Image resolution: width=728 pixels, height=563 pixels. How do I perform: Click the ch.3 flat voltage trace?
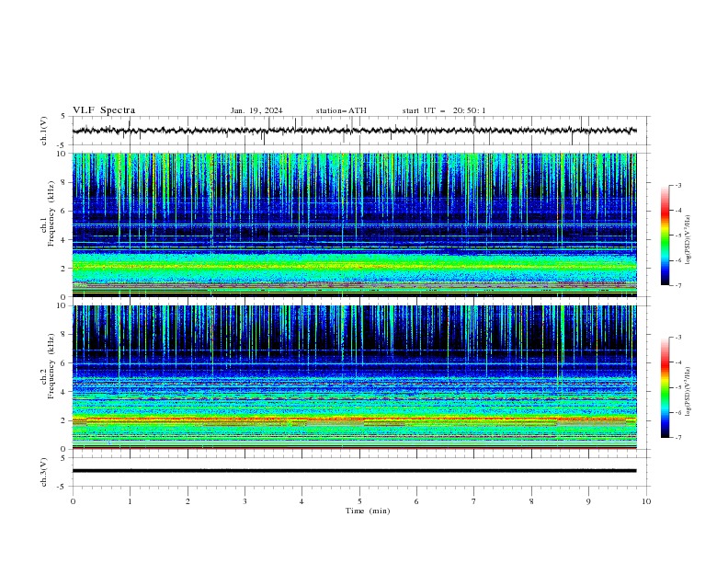pyautogui.click(x=354, y=471)
